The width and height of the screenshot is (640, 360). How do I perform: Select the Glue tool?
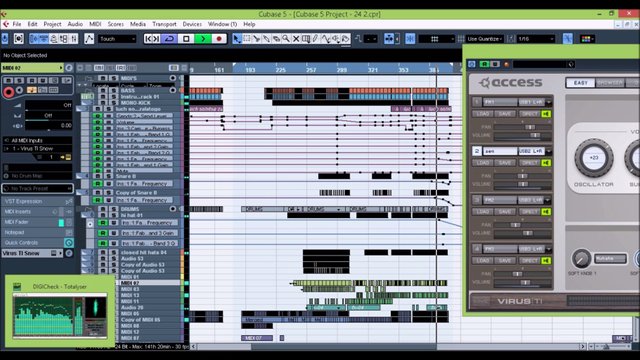tap(266, 39)
